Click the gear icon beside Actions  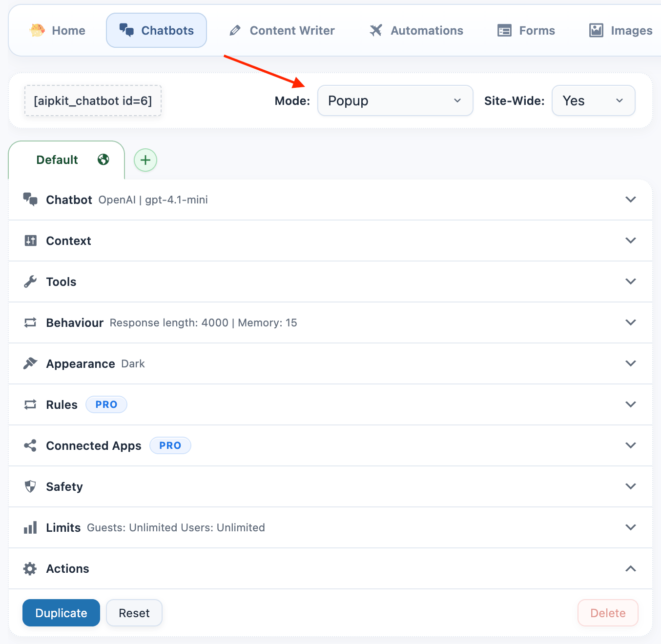pyautogui.click(x=30, y=568)
